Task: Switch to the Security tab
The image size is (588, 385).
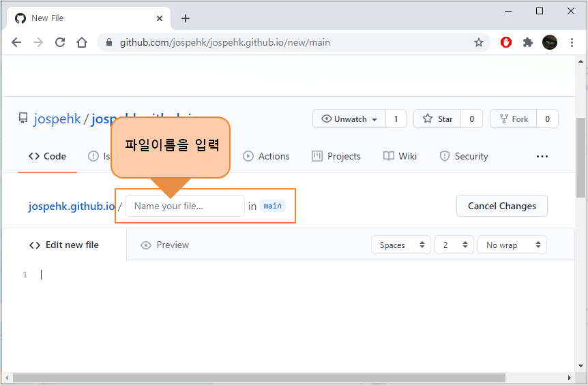Action: [x=463, y=156]
